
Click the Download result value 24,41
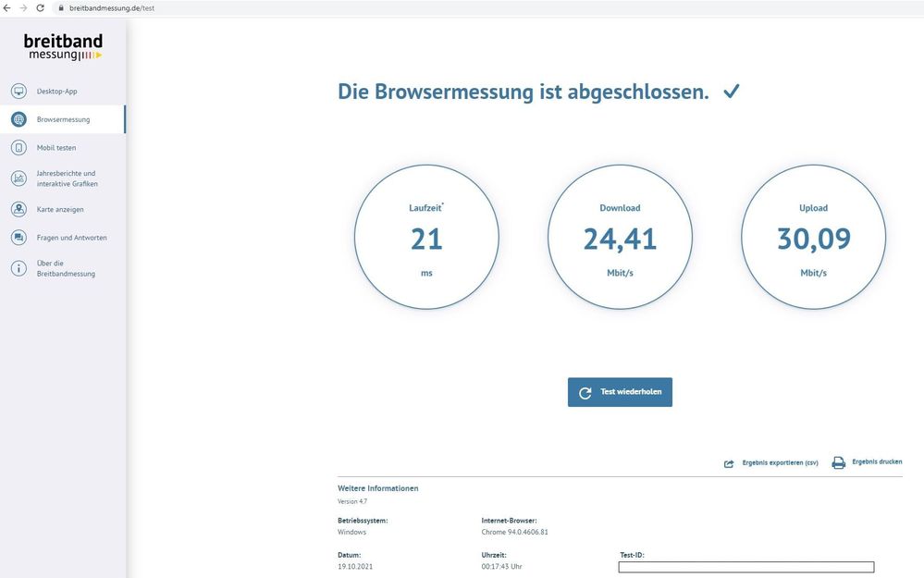tap(620, 240)
